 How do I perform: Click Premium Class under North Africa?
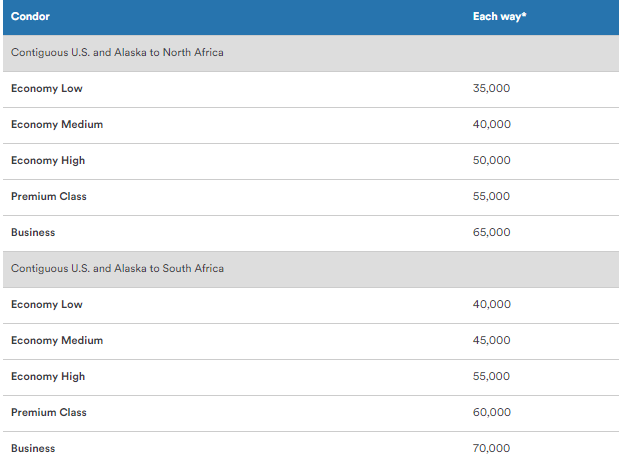pos(49,196)
